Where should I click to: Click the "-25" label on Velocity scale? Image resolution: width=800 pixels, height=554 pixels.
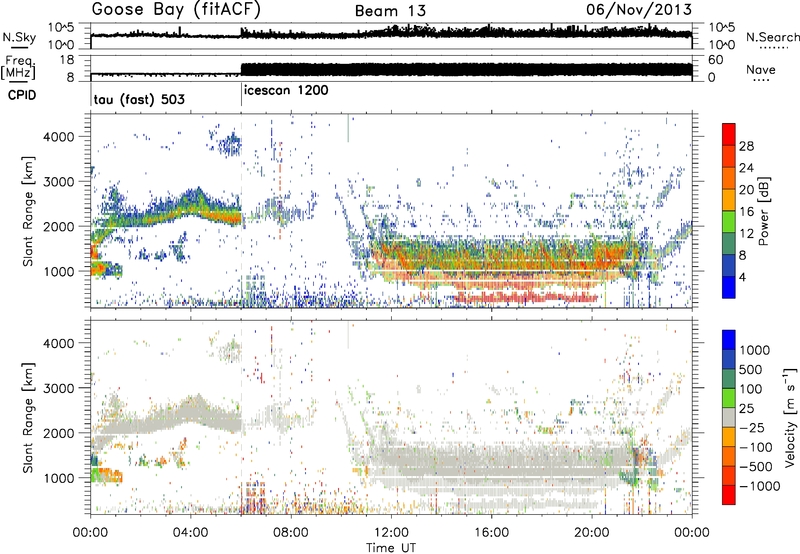tap(753, 427)
